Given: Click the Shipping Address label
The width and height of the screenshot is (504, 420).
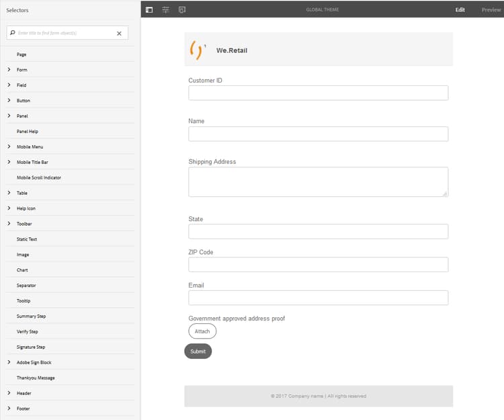Looking at the screenshot, I should (x=212, y=162).
